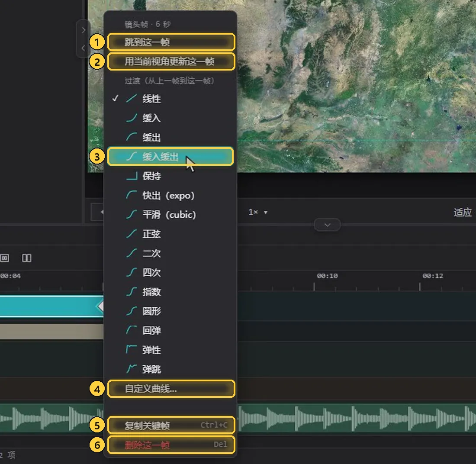Click the 00:12 mark on the timeline ruler
Image resolution: width=476 pixels, height=464 pixels.
[433, 276]
